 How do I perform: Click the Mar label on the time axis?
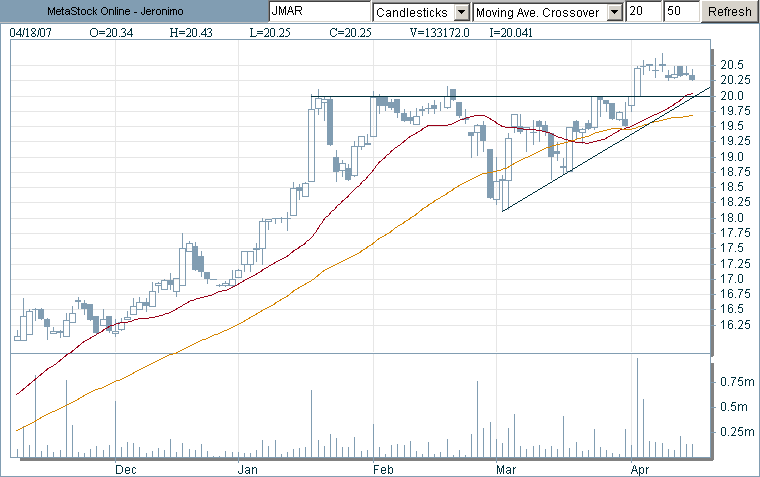click(506, 470)
